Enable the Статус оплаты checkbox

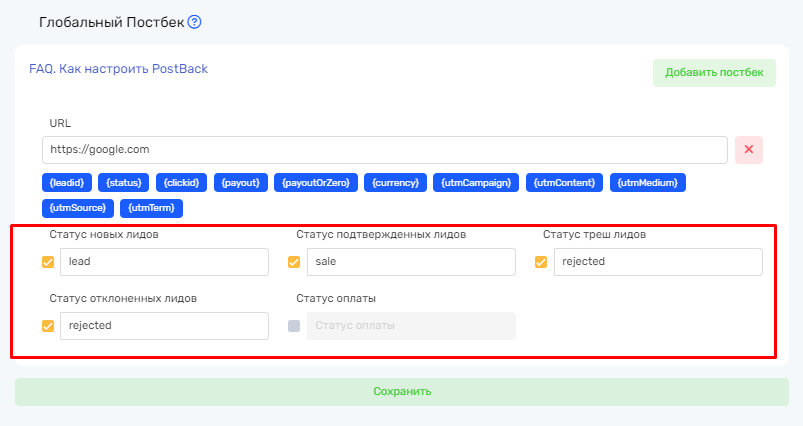pyautogui.click(x=294, y=326)
